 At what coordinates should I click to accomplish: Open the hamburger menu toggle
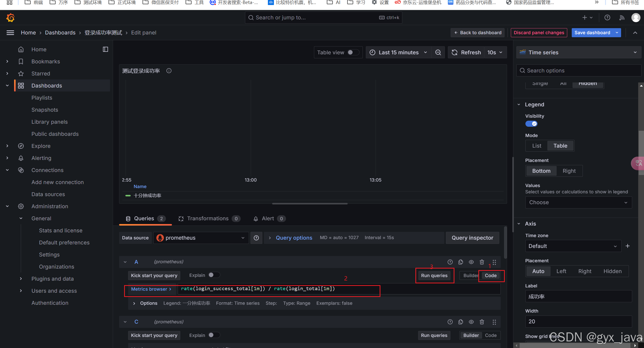[10, 33]
